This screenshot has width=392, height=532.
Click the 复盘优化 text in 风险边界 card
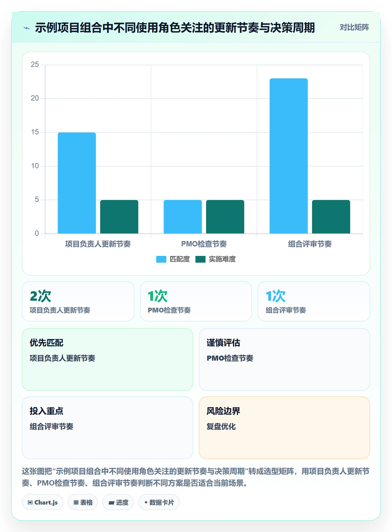click(x=221, y=426)
